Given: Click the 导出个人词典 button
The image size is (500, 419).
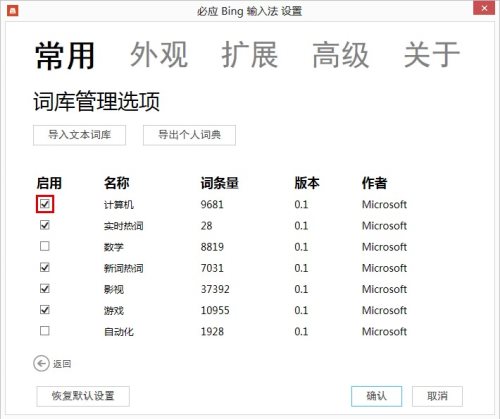Looking at the screenshot, I should (189, 135).
